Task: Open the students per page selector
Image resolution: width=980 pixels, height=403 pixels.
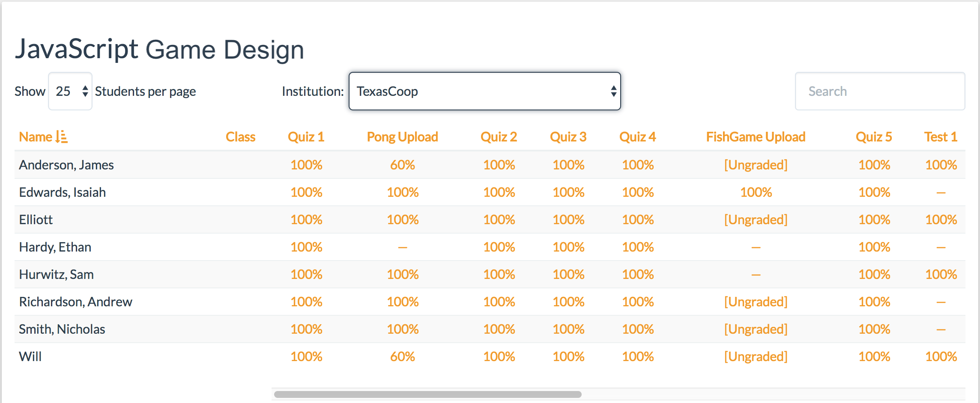Action: (70, 91)
